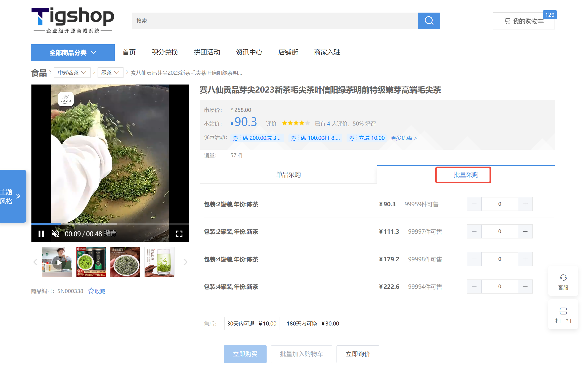The width and height of the screenshot is (588, 366).
Task: Click the blue search magnifier button
Action: [x=429, y=21]
